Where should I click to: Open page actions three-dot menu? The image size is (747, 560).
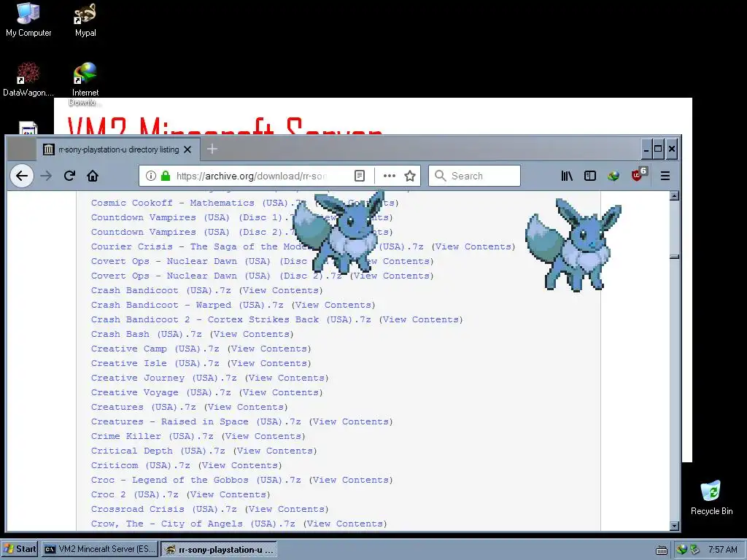pos(390,176)
